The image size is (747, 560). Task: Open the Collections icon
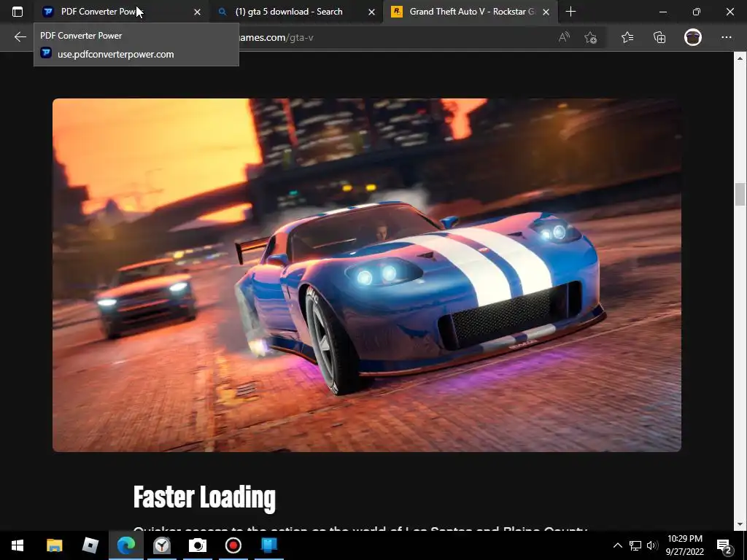[x=659, y=37]
